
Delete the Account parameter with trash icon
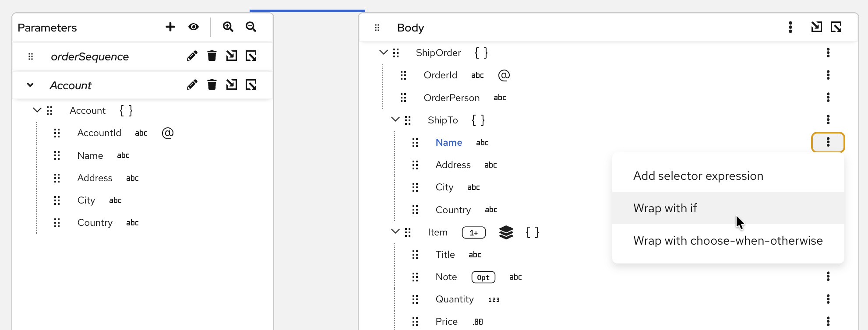tap(212, 85)
